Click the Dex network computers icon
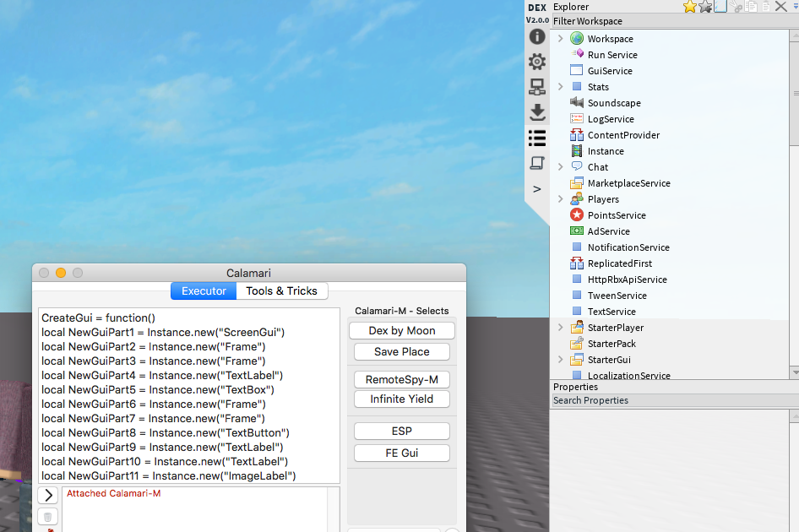799x532 pixels. tap(537, 87)
